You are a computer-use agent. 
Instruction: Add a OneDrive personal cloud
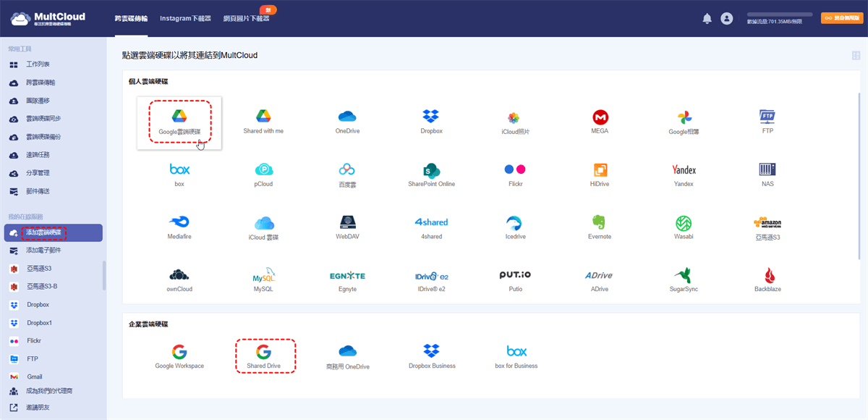click(348, 122)
